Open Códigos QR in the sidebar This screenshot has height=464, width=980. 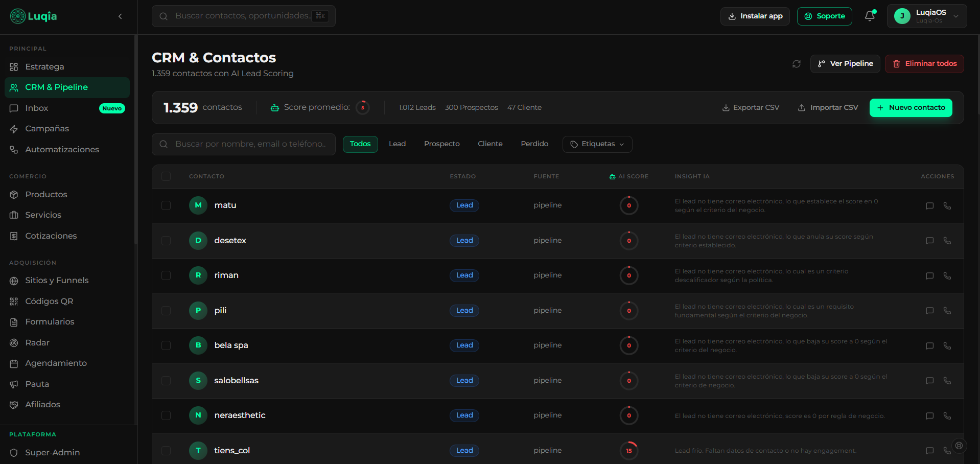pyautogui.click(x=67, y=301)
